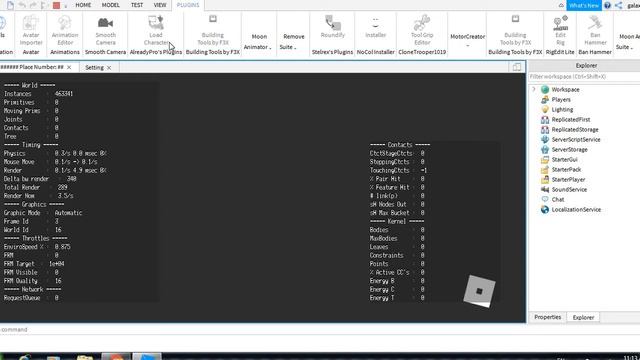This screenshot has height=360, width=640.
Task: Open the Animation Editor plugin
Action: coord(64,31)
